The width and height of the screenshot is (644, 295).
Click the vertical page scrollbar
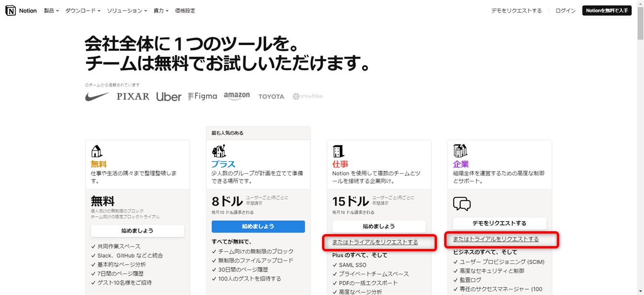click(x=640, y=144)
